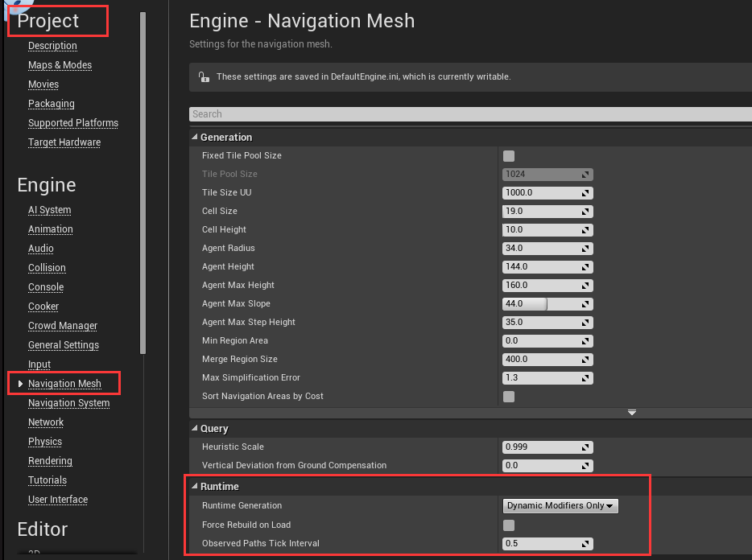752x560 pixels.
Task: Click spin arrow icon in Cell Size field
Action: 585,212
